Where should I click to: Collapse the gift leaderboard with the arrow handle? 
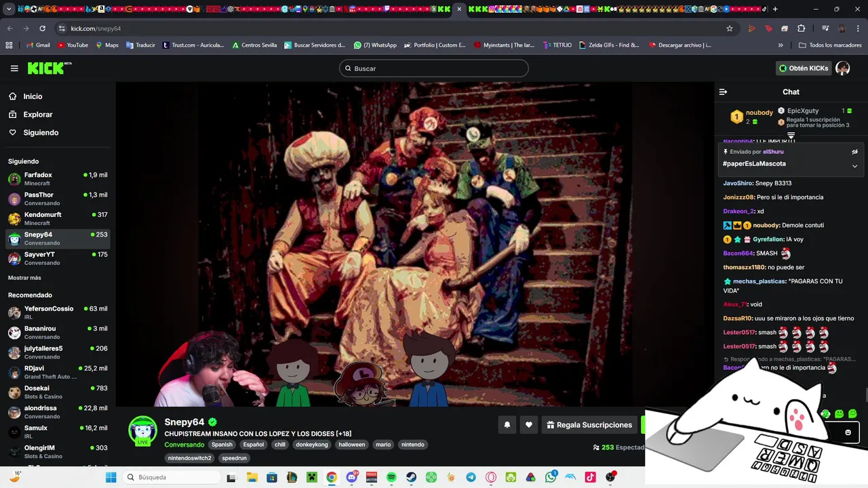click(x=791, y=136)
